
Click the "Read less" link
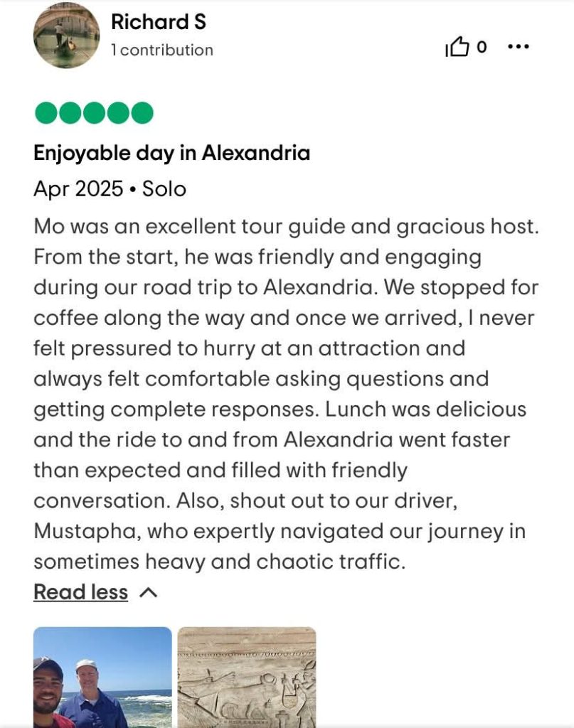[80, 592]
